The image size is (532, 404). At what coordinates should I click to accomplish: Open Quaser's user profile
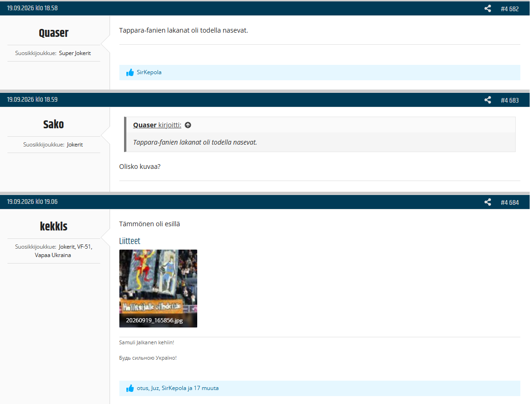click(54, 33)
